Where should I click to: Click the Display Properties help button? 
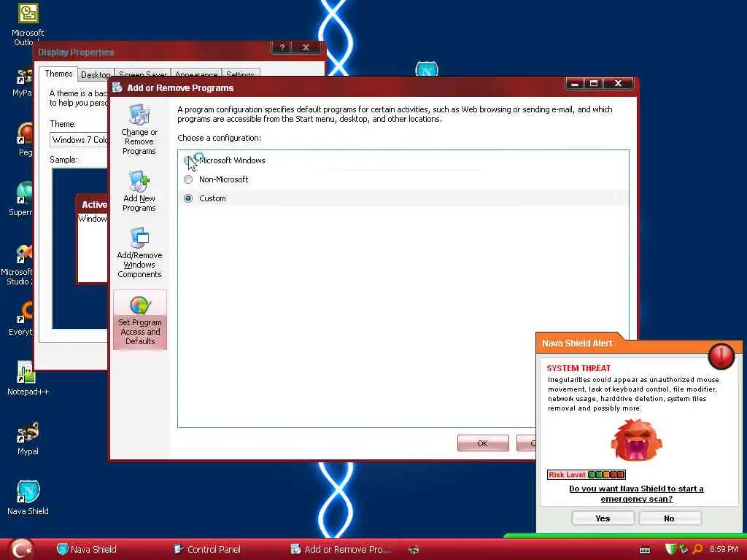click(x=282, y=47)
